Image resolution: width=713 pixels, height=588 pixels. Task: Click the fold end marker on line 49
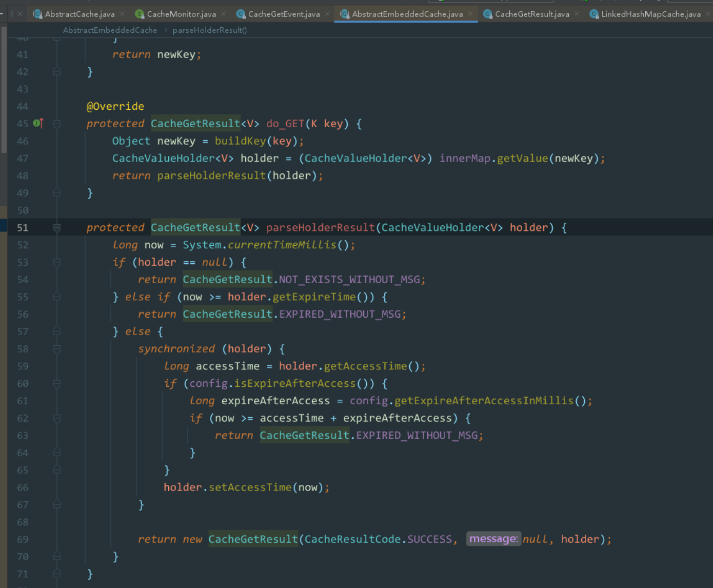coord(57,193)
